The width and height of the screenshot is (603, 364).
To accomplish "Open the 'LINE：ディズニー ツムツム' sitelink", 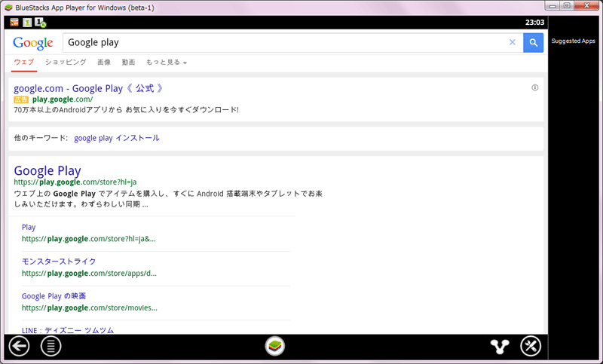I will 68,330.
